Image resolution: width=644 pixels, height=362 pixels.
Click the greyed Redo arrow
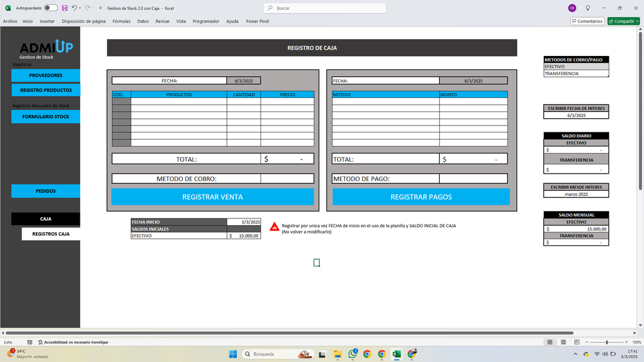tap(88, 8)
